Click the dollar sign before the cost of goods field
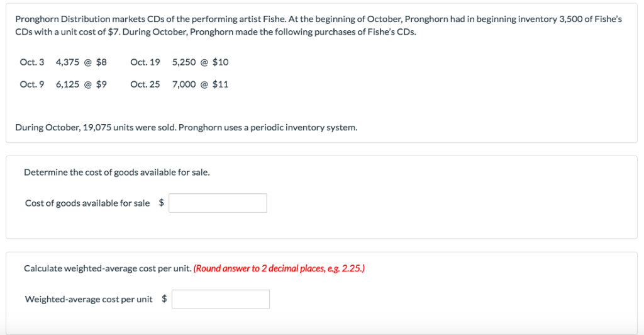644x335 pixels. pyautogui.click(x=161, y=203)
